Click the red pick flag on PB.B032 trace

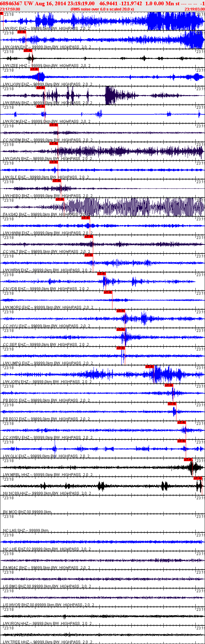(172, 404)
